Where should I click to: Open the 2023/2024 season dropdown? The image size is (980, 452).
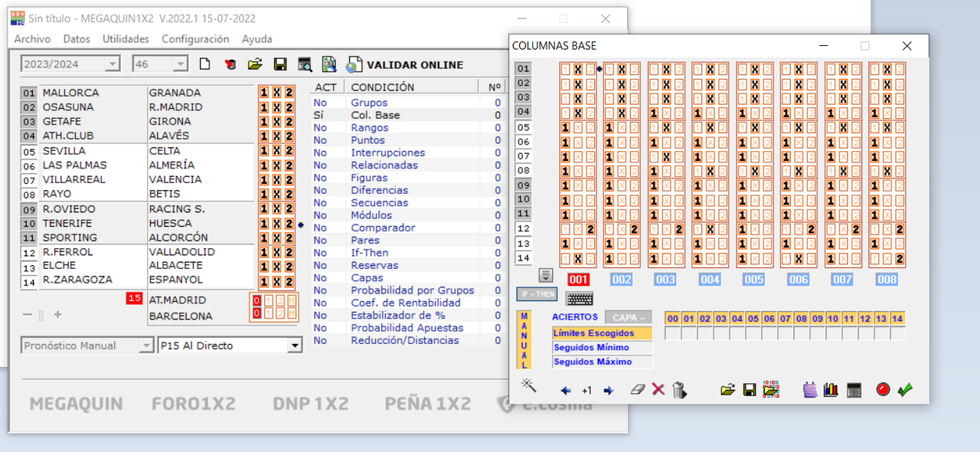[x=113, y=64]
